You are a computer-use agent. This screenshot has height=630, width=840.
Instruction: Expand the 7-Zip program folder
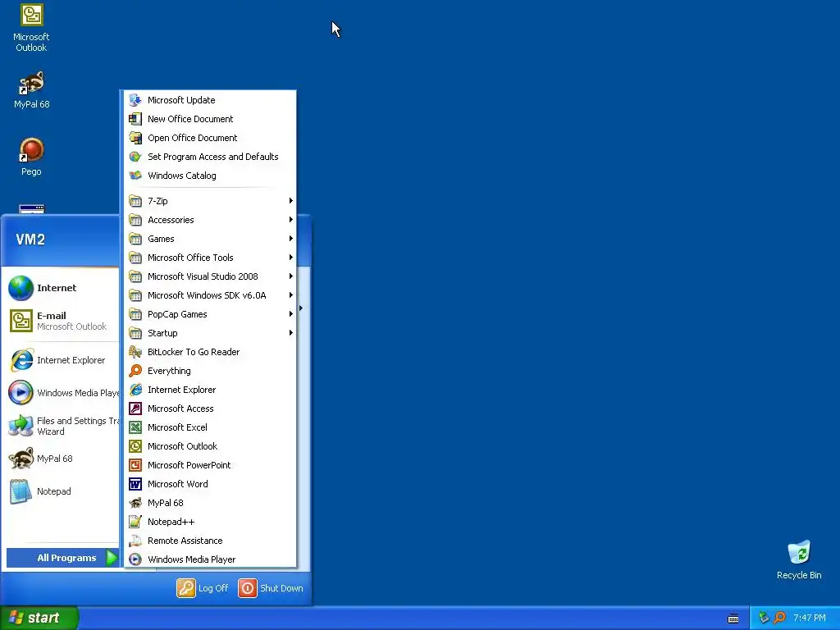(209, 201)
